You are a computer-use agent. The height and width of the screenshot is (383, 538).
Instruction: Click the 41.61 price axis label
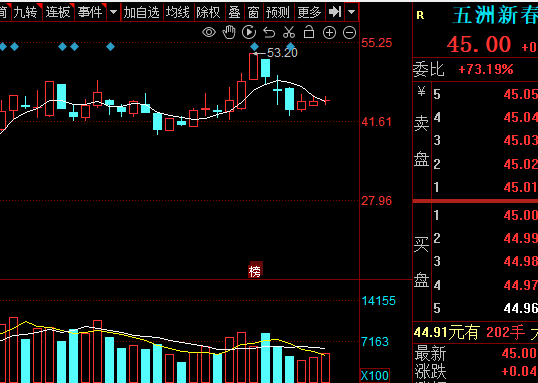click(376, 122)
